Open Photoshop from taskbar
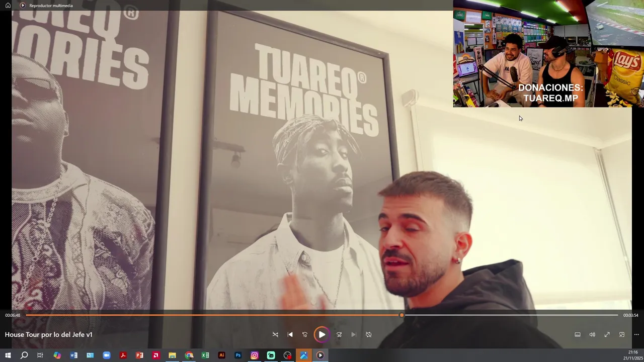The height and width of the screenshot is (362, 644). tap(238, 355)
